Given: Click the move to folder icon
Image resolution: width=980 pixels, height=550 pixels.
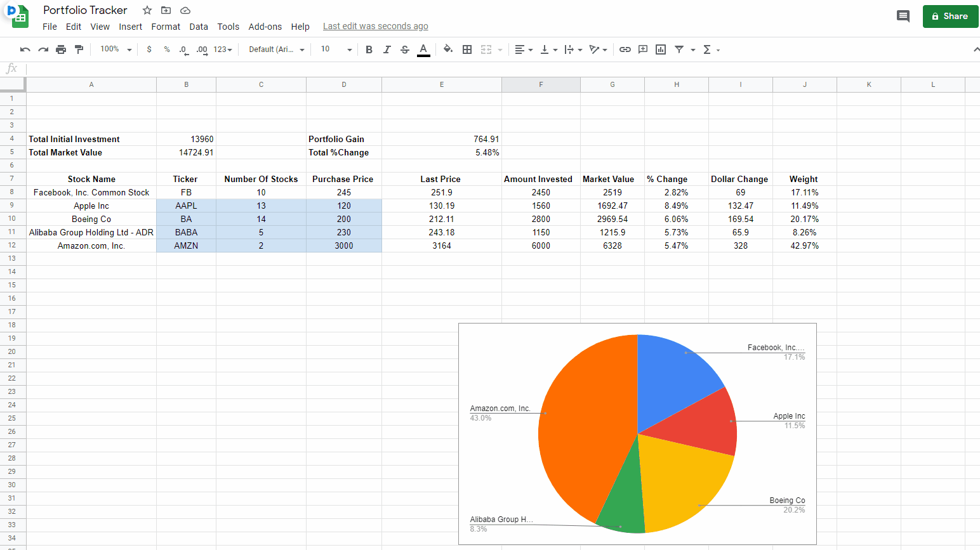Looking at the screenshot, I should click(x=166, y=10).
